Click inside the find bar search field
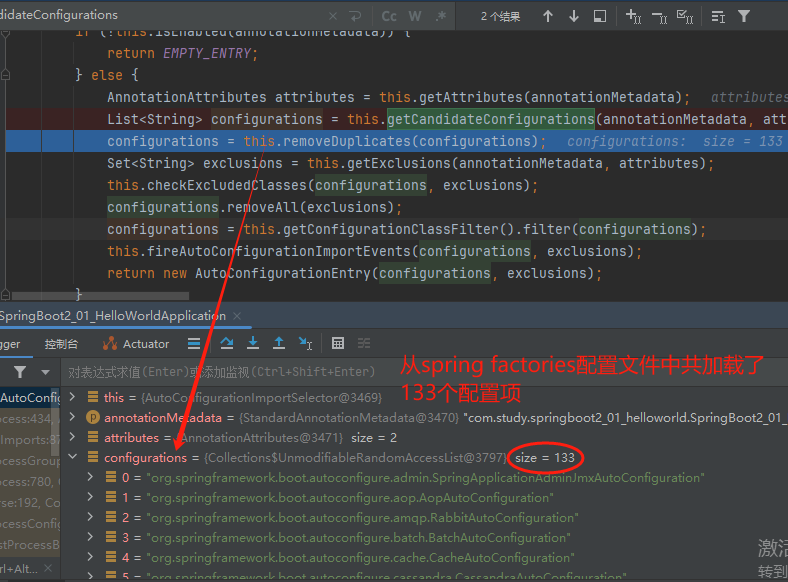This screenshot has width=788, height=582. [161, 15]
